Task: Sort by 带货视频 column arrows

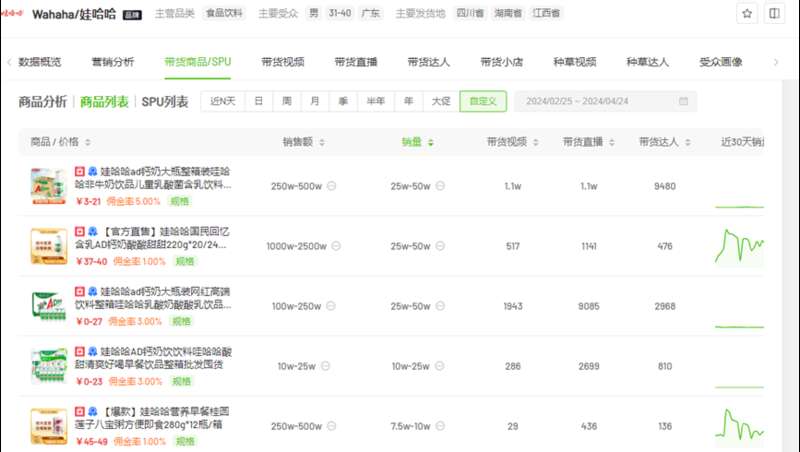Action: coord(536,142)
